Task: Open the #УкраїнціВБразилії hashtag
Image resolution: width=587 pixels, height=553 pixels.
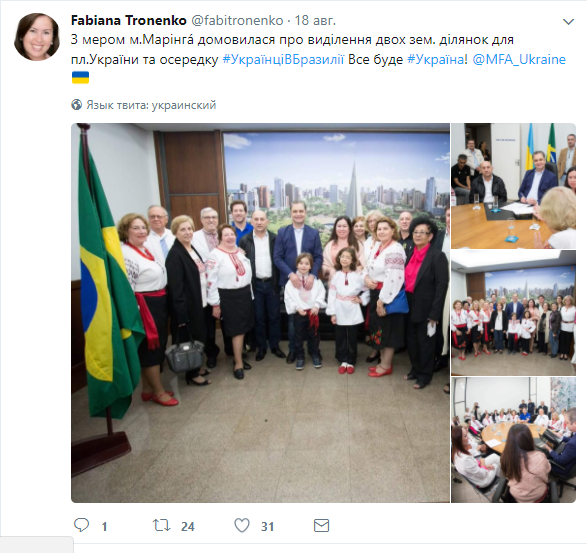Action: point(283,60)
